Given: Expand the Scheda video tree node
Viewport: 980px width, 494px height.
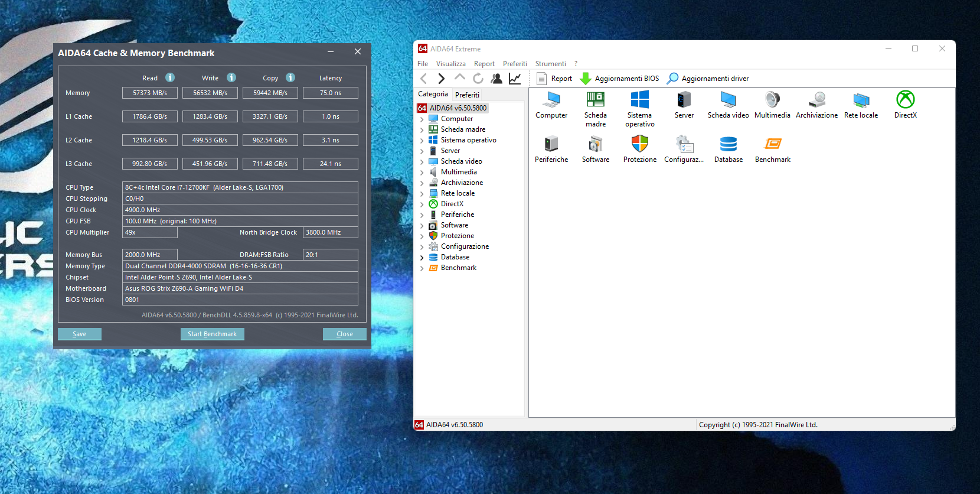Looking at the screenshot, I should click(x=422, y=161).
